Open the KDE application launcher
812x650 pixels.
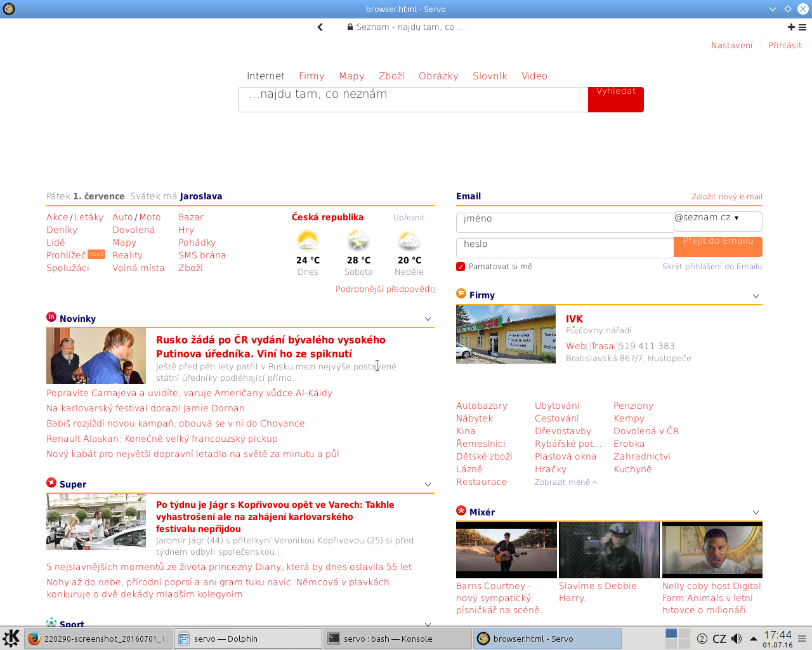[x=11, y=639]
